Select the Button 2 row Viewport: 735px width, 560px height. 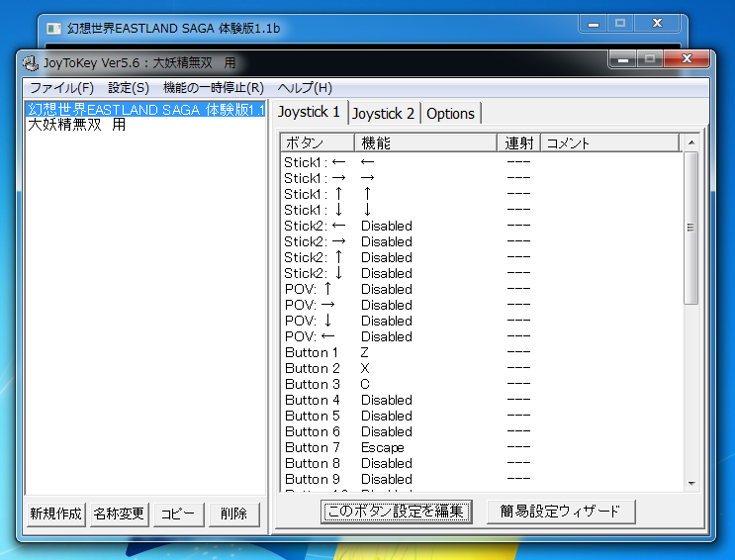[482, 369]
